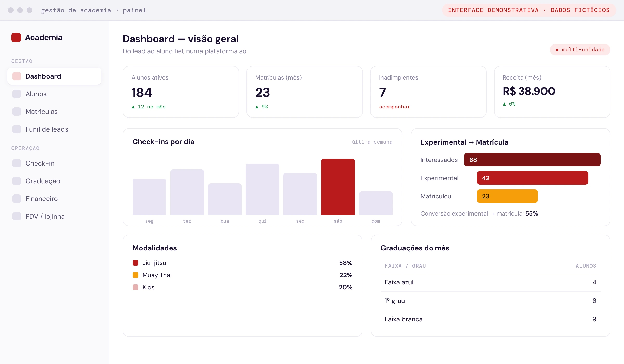Click the 'Check-ins por dia' heading
The image size is (624, 364).
[163, 142]
